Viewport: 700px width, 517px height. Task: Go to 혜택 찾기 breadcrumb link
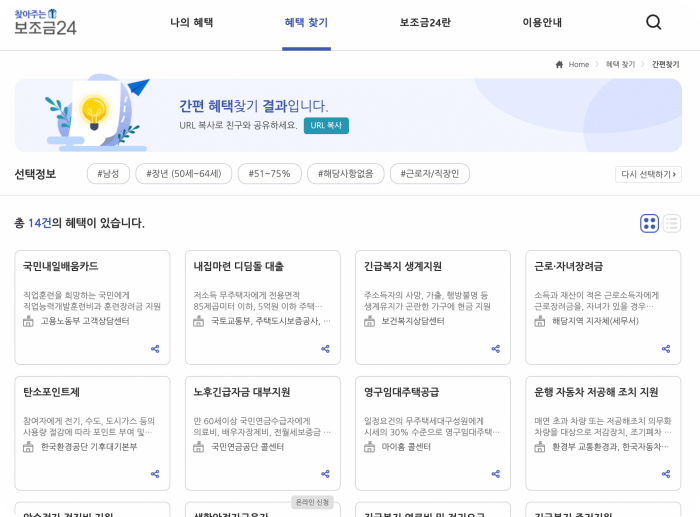(620, 64)
